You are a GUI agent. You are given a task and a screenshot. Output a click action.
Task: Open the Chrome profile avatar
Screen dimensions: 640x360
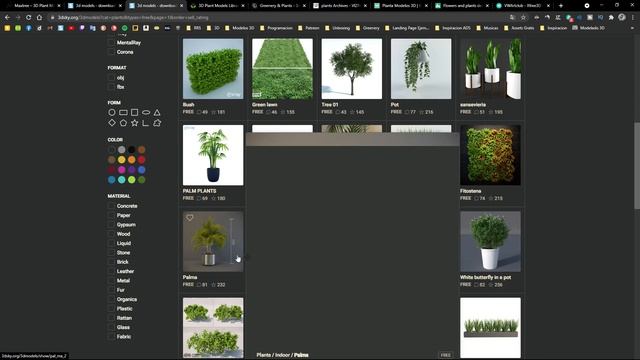click(622, 17)
